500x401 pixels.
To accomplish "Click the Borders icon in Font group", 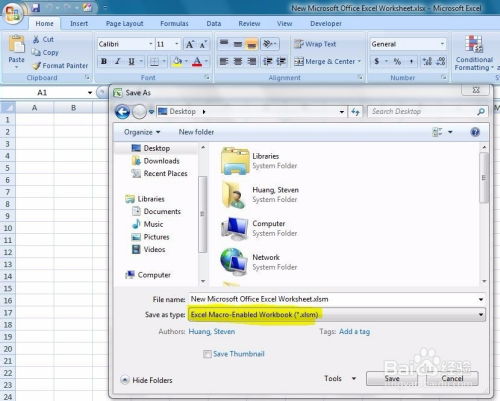I will [x=154, y=61].
